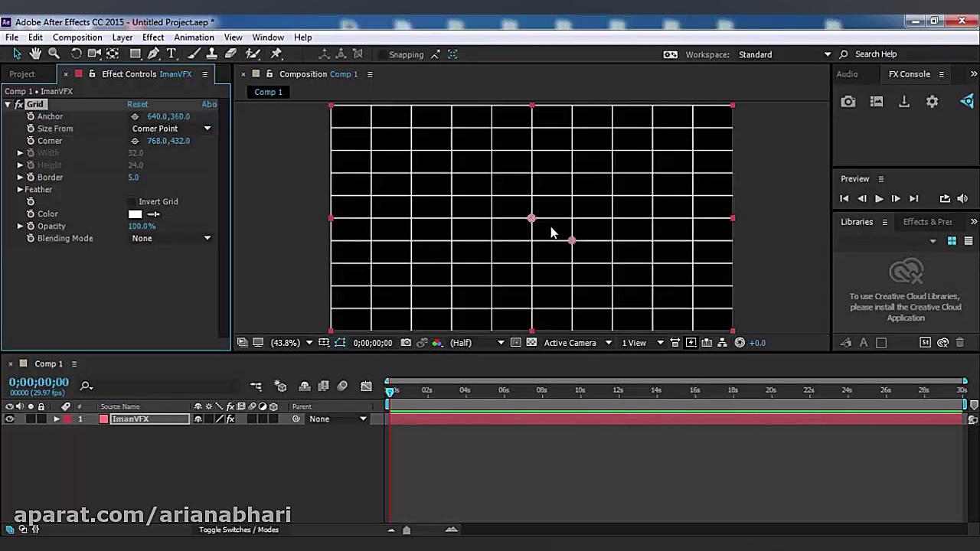
Task: Click the snapshot camera icon in viewer footer
Action: (406, 343)
